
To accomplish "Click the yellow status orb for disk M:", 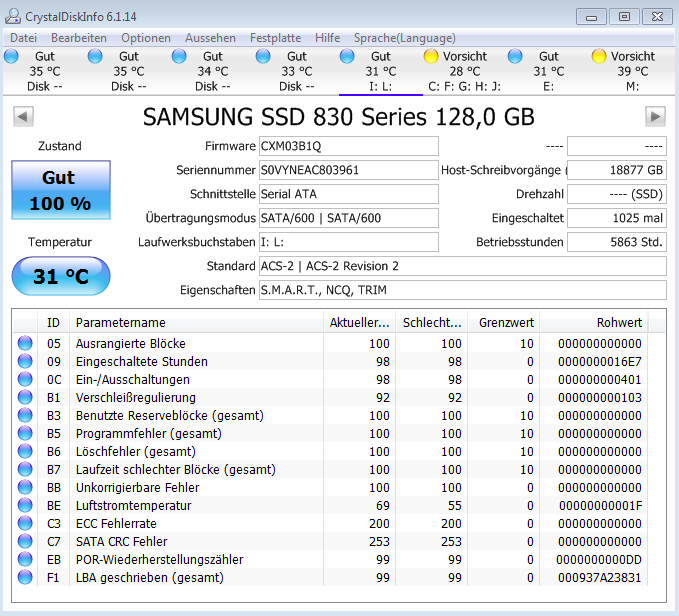I will coord(599,56).
